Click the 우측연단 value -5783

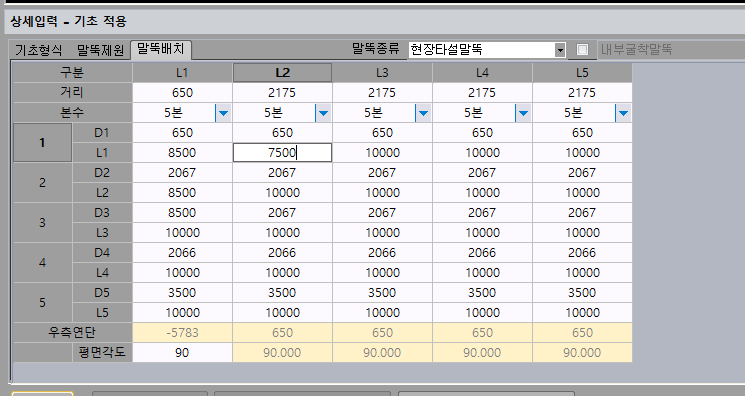pos(182,332)
